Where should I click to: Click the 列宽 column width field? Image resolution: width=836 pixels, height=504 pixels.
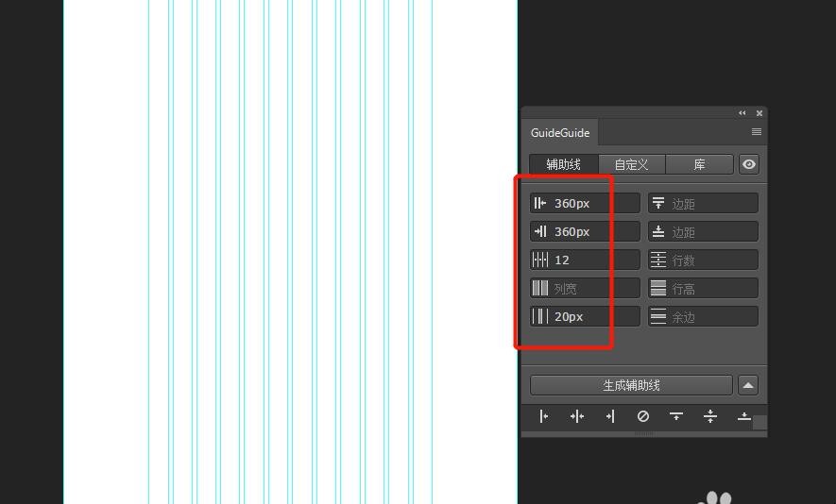(586, 288)
